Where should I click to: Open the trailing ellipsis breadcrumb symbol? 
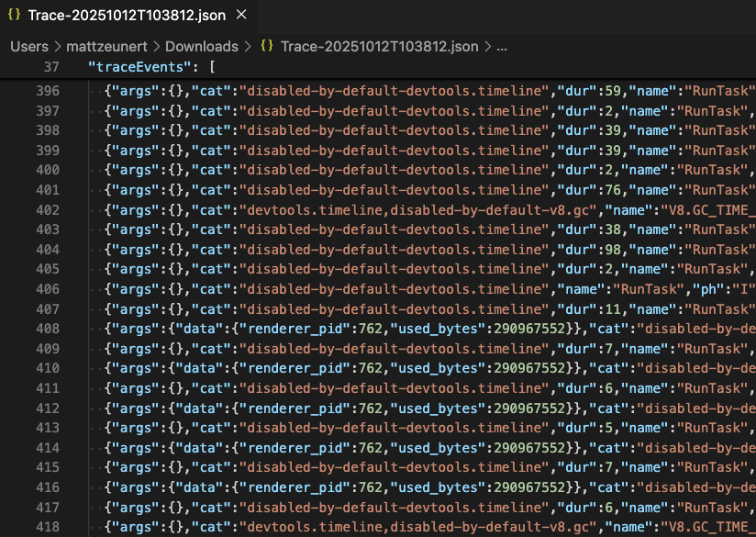(x=502, y=46)
